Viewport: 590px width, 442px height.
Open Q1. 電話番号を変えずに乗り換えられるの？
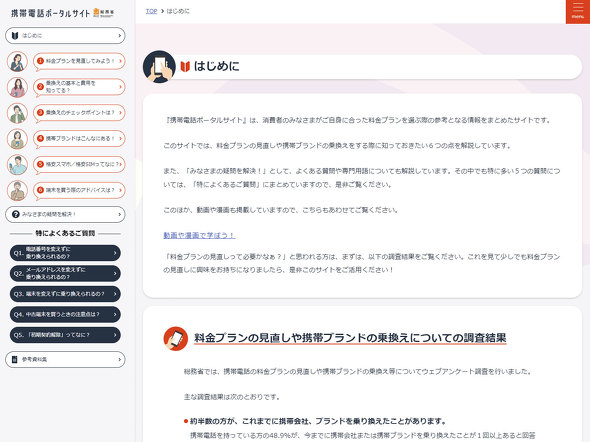click(x=65, y=253)
